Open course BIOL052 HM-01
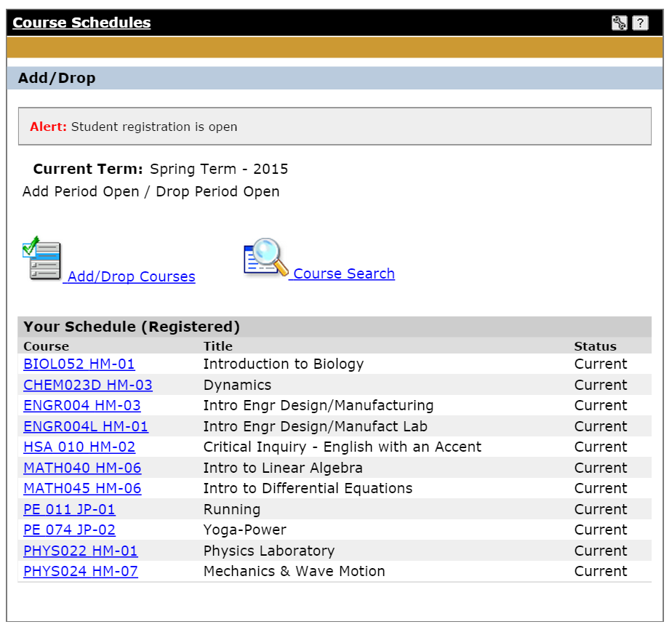The width and height of the screenshot is (672, 627). (79, 364)
